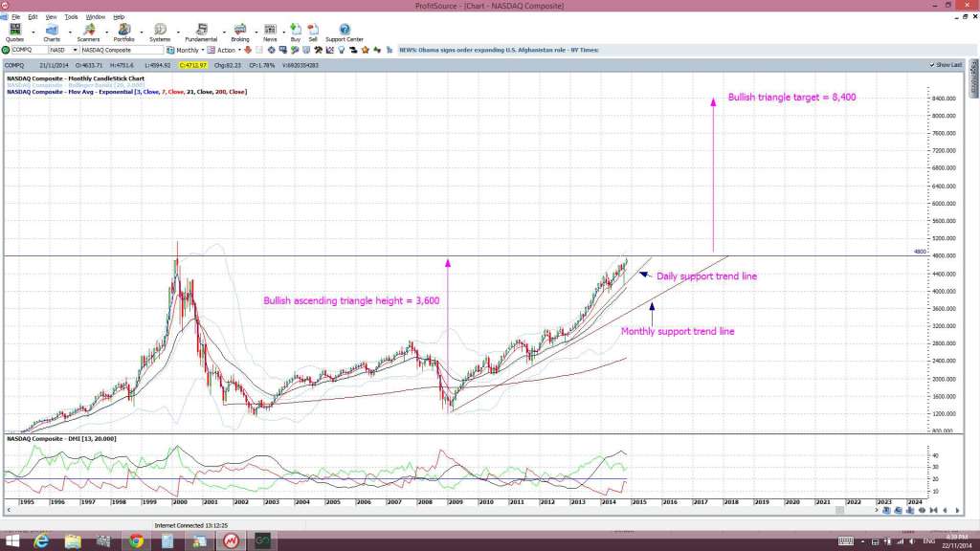Viewport: 980px width, 551px height.
Task: Expand the Quotes dropdown arrow
Action: pyautogui.click(x=33, y=32)
